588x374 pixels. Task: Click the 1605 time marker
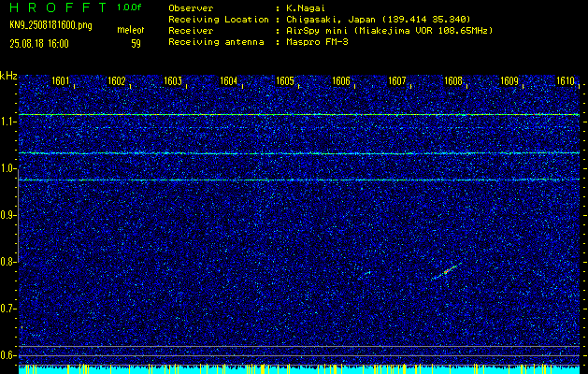coord(284,81)
